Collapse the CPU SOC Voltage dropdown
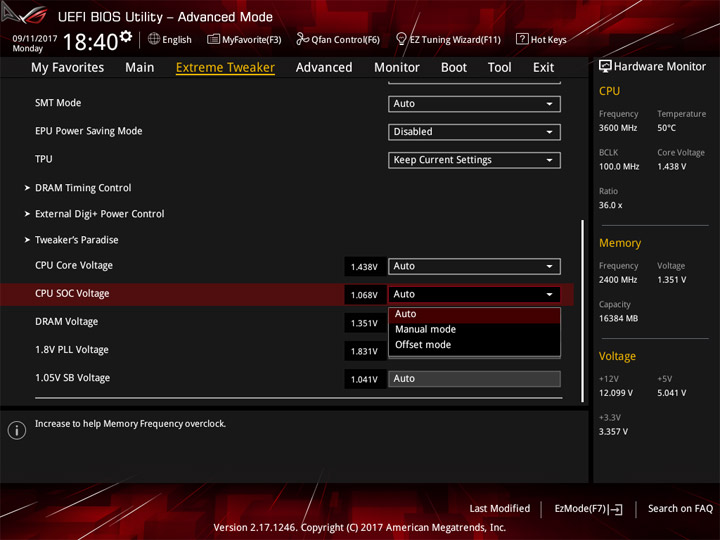The height and width of the screenshot is (540, 720). pyautogui.click(x=474, y=294)
